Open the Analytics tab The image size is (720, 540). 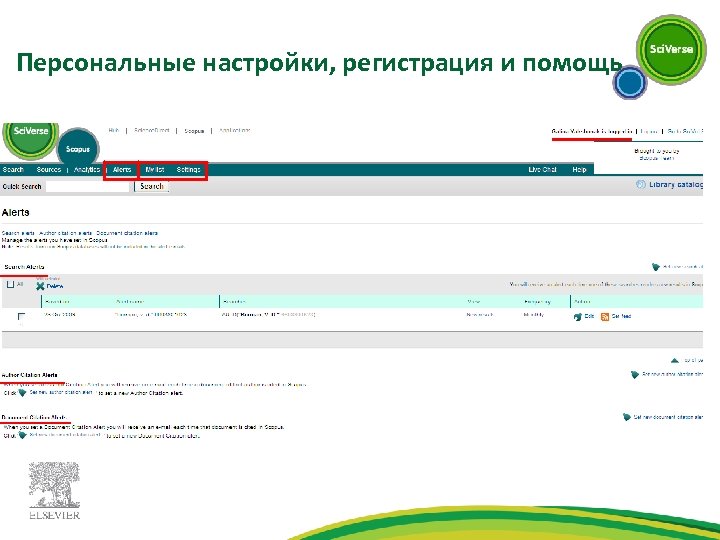pyautogui.click(x=87, y=169)
